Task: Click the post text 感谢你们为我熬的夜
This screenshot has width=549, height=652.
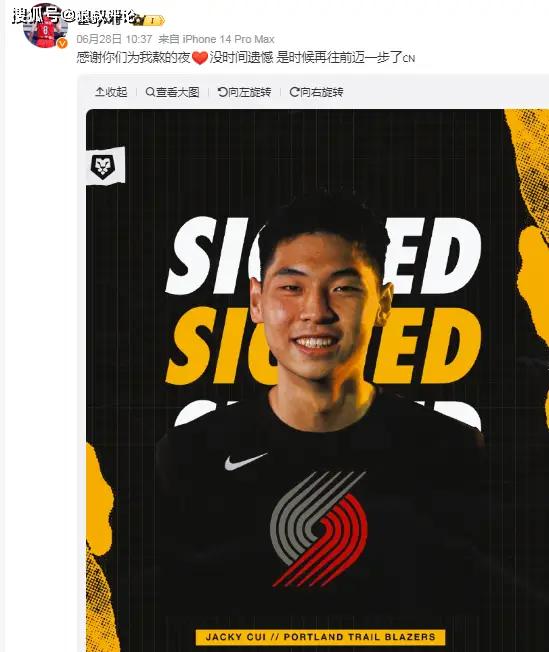Action: 134,57
